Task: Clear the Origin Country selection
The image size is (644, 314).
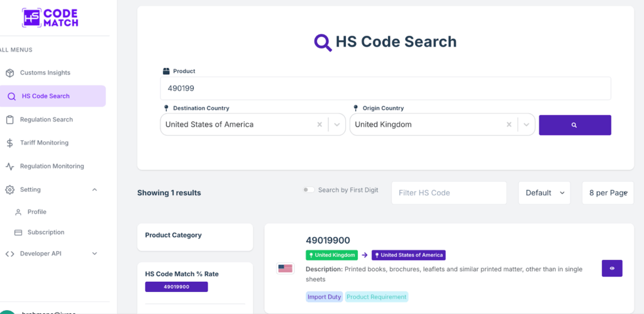Action: 509,125
